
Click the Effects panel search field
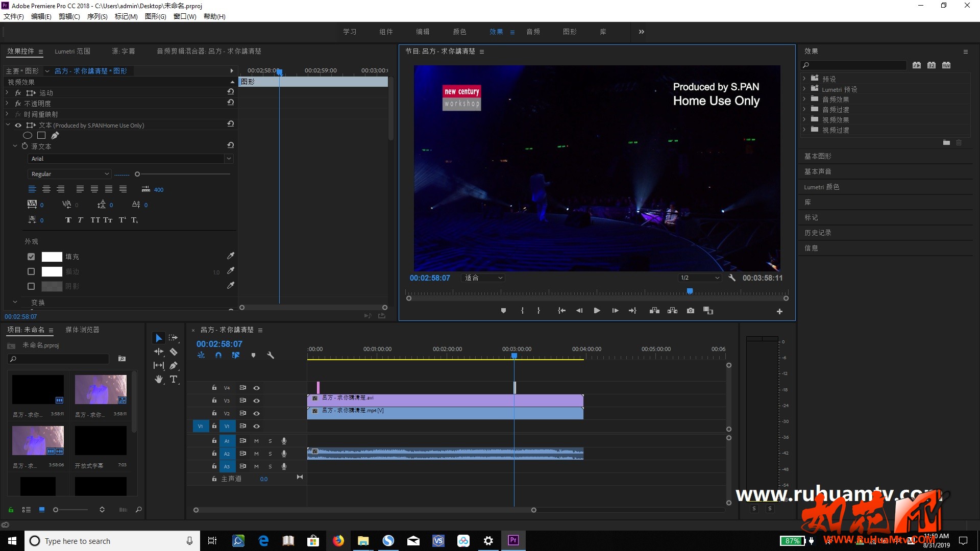(x=853, y=65)
